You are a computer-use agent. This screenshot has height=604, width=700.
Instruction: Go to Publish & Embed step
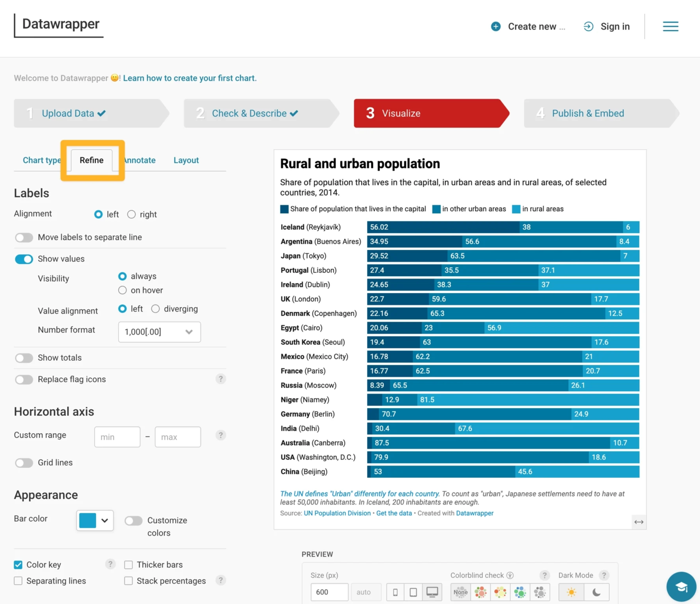[601, 113]
